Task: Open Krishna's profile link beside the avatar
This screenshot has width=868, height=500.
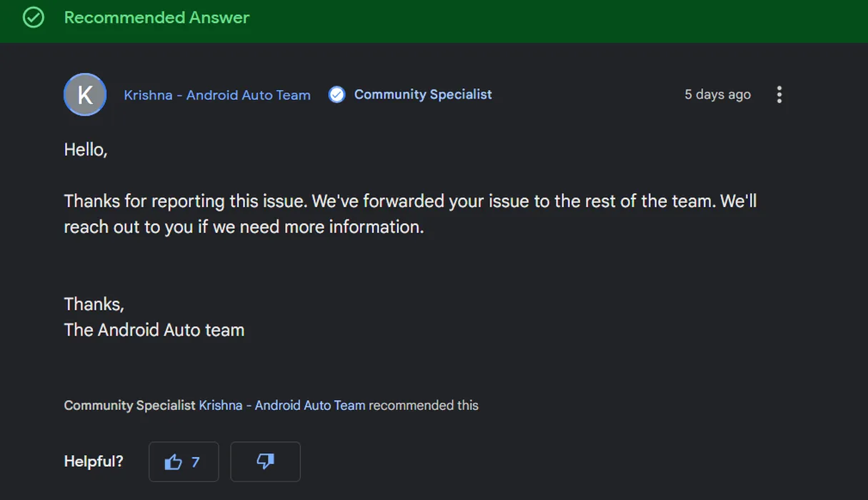Action: click(x=217, y=95)
